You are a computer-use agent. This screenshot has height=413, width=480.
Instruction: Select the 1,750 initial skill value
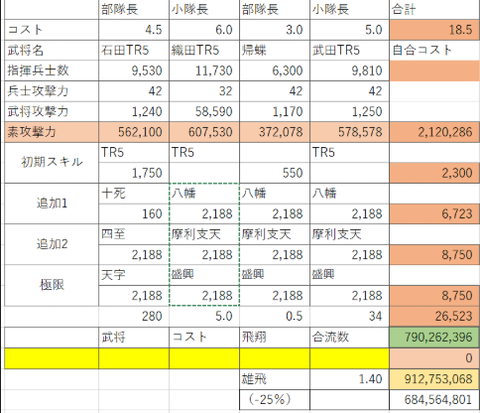click(x=134, y=173)
